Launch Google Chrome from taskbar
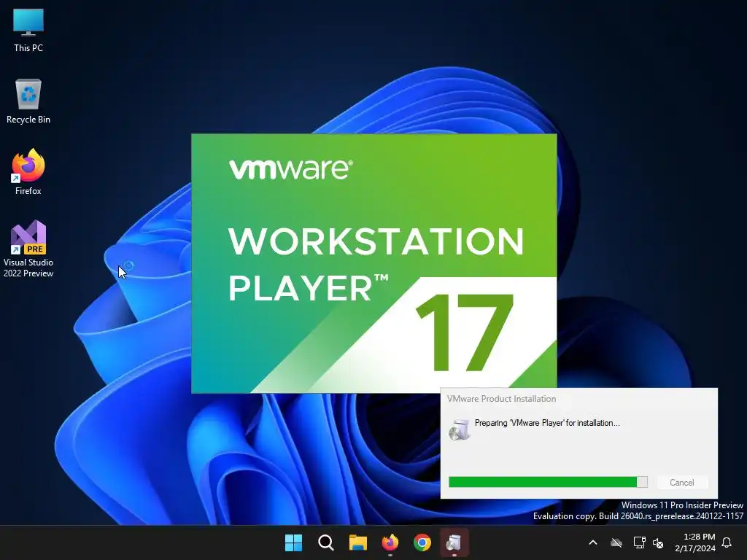 tap(422, 542)
